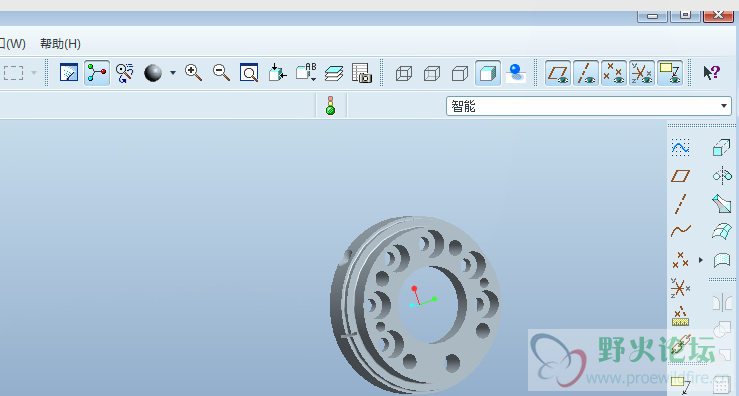The height and width of the screenshot is (396, 739).
Task: Click the sketch curve tool icon
Action: [x=680, y=148]
